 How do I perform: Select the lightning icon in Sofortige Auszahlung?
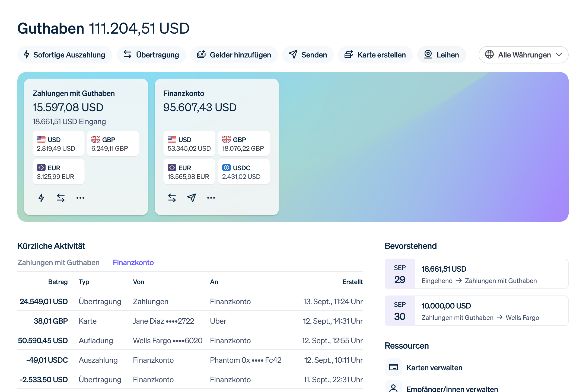(26, 55)
